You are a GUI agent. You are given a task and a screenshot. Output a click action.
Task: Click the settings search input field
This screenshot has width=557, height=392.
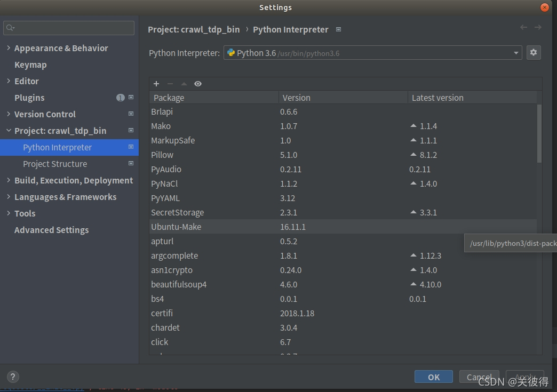pyautogui.click(x=69, y=28)
